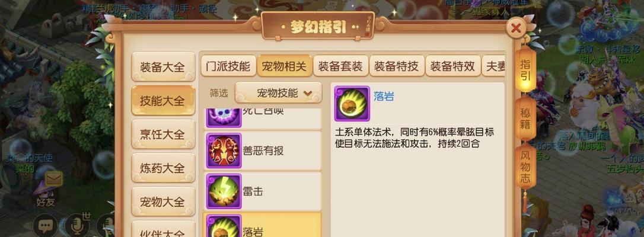Click the 善恶有报 skill icon
The image size is (644, 237).
click(224, 150)
